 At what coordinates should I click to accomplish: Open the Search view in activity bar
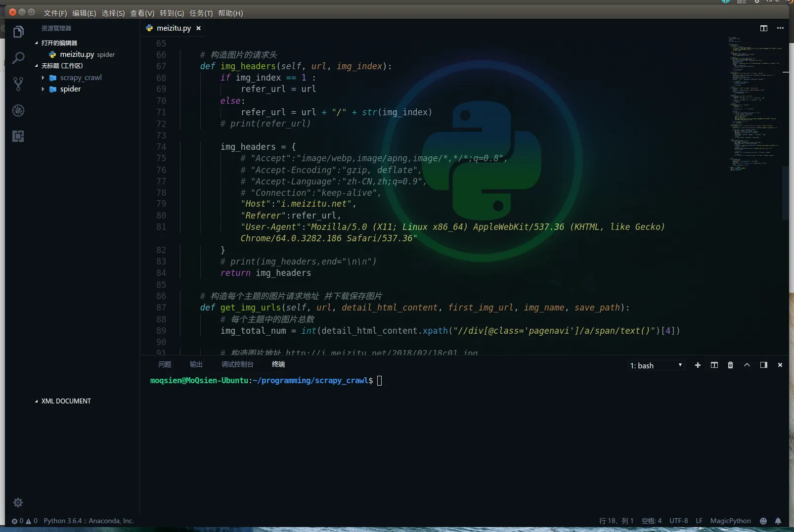[18, 58]
